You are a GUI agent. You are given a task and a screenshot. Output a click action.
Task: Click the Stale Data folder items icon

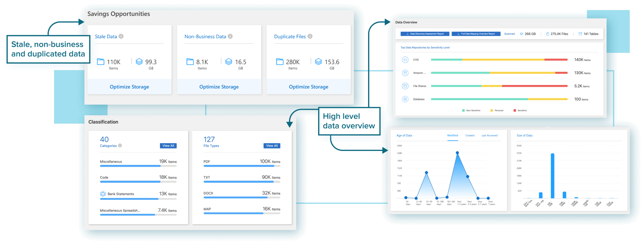(x=101, y=61)
